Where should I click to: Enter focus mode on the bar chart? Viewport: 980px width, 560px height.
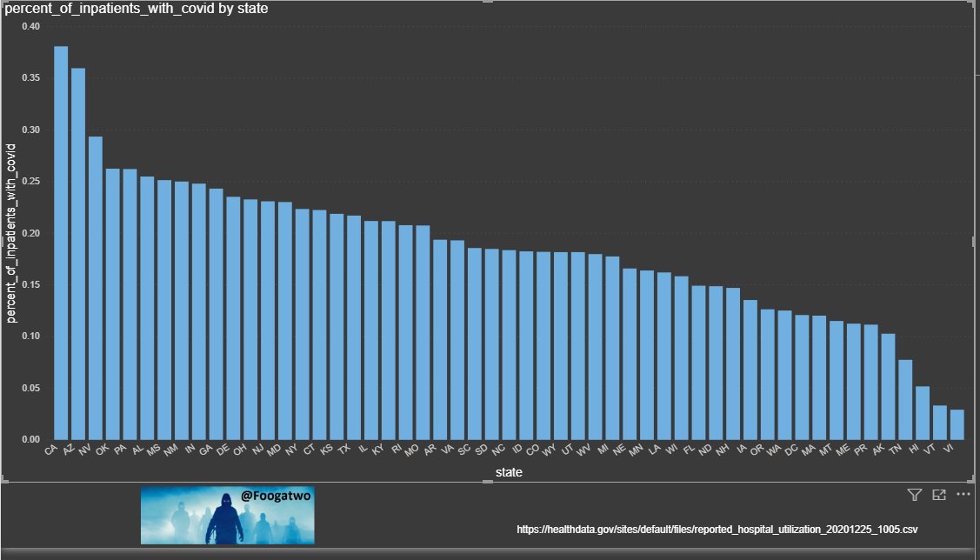(x=939, y=494)
